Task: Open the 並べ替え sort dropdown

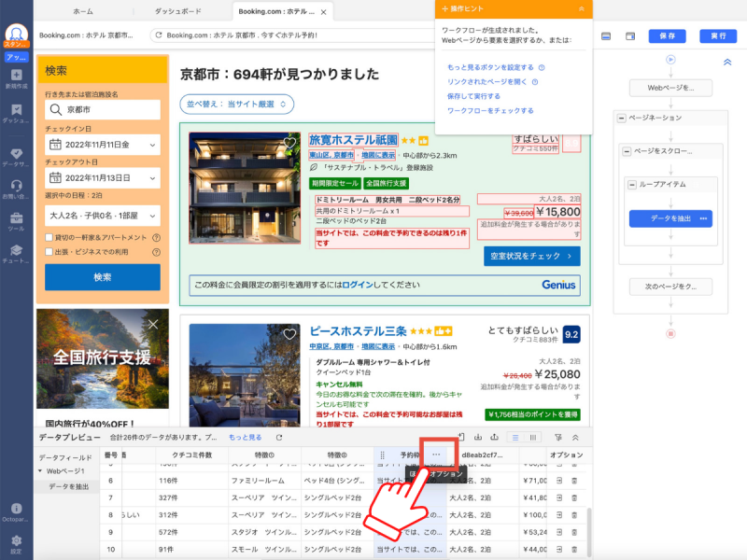Action: coord(236,105)
